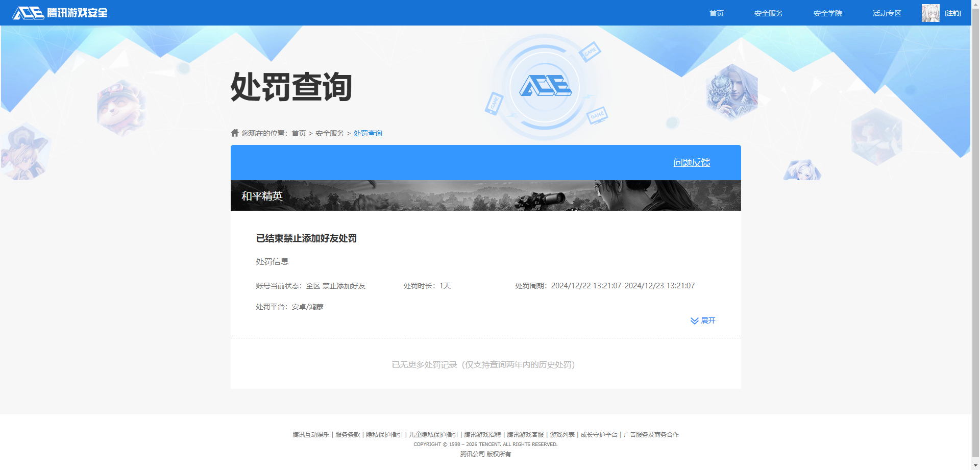The height and width of the screenshot is (470, 980).
Task: Open the 问题反馈 feedback link
Action: (691, 162)
